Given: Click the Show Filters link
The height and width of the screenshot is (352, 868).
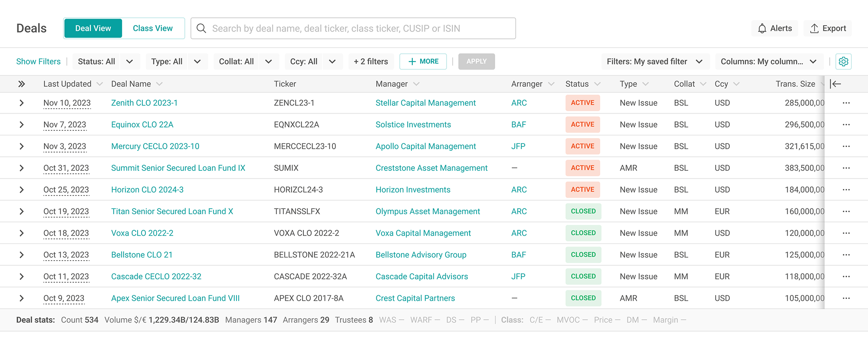Looking at the screenshot, I should 38,62.
